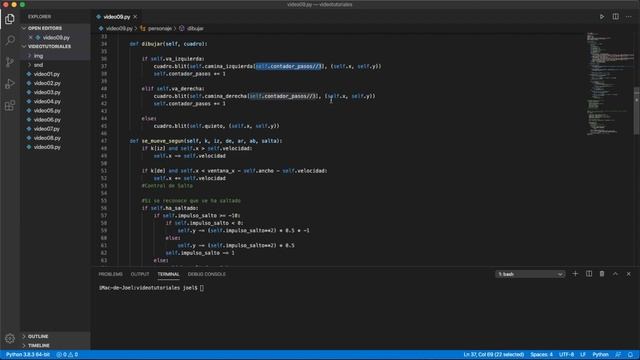Open video04.py in the explorer
This screenshot has width=640, height=360.
click(x=47, y=101)
